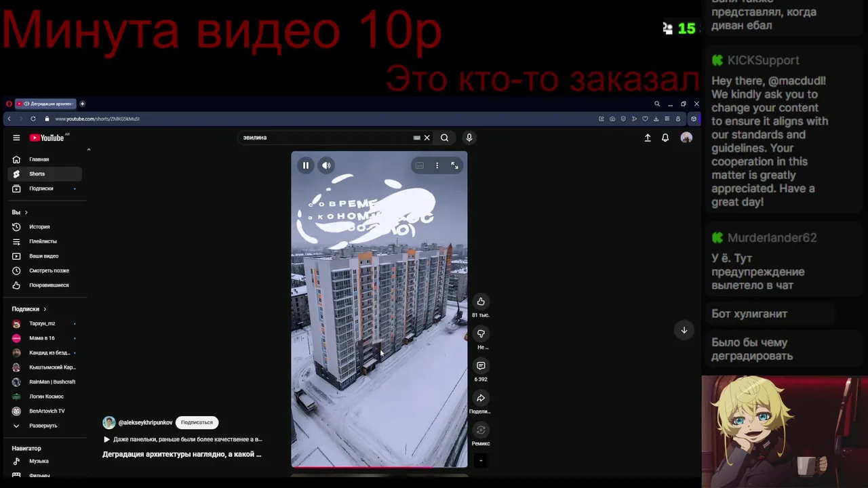Open RainMan | Bushcraft channel
Viewport: 868px width, 488px height.
click(x=45, y=382)
